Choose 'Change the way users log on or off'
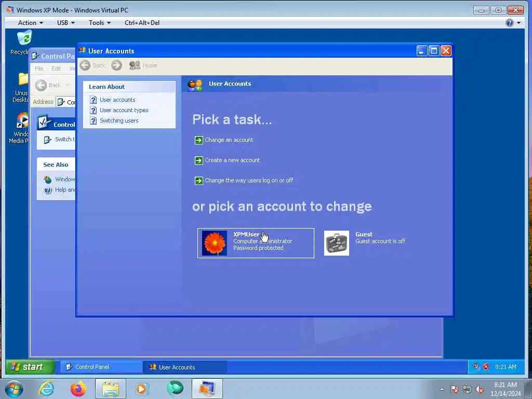Image resolution: width=532 pixels, height=399 pixels. [249, 180]
